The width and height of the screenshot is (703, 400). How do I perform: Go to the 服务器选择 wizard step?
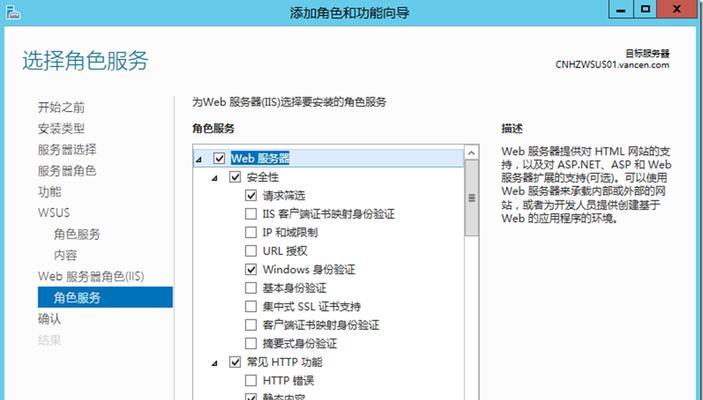pyautogui.click(x=67, y=149)
